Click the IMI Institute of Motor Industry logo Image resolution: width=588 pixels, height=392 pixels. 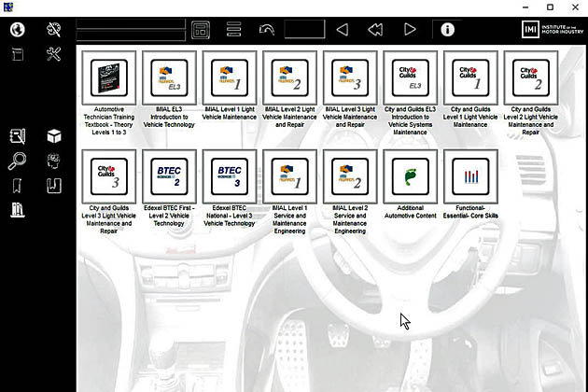(x=553, y=29)
